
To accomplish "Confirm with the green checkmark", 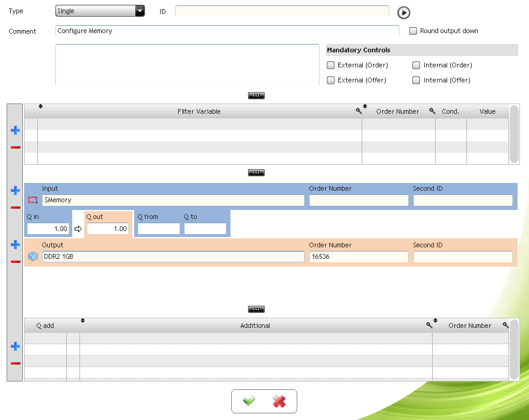I will point(249,401).
